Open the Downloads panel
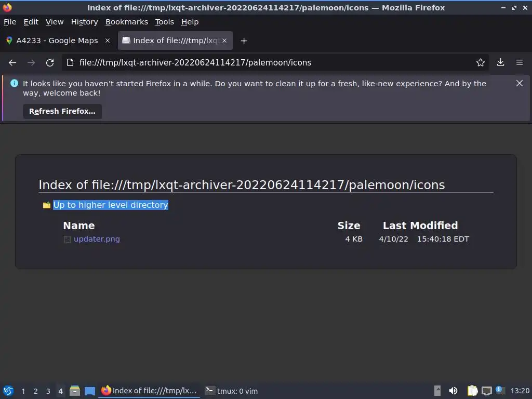Viewport: 532px width, 399px height. click(x=500, y=62)
